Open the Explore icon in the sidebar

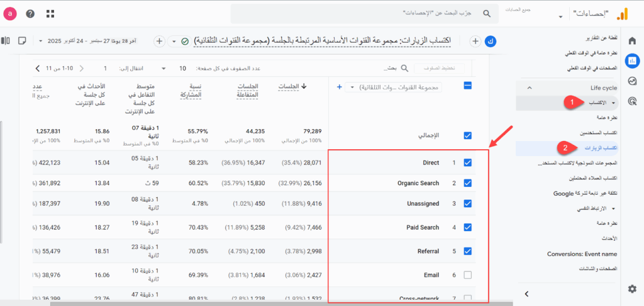tap(632, 81)
